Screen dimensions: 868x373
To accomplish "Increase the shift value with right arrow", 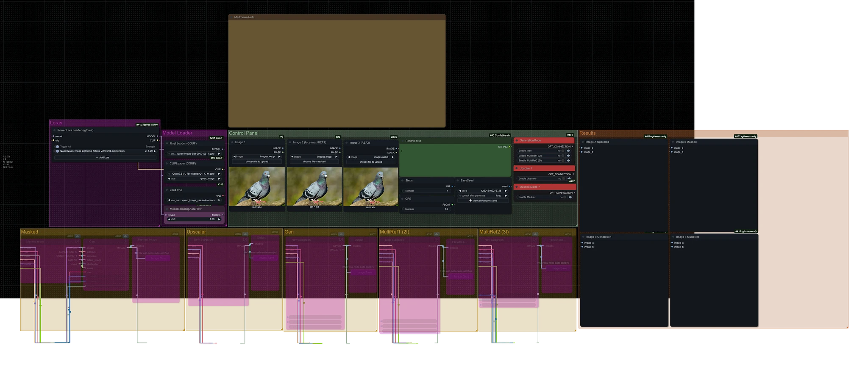I will (x=219, y=219).
